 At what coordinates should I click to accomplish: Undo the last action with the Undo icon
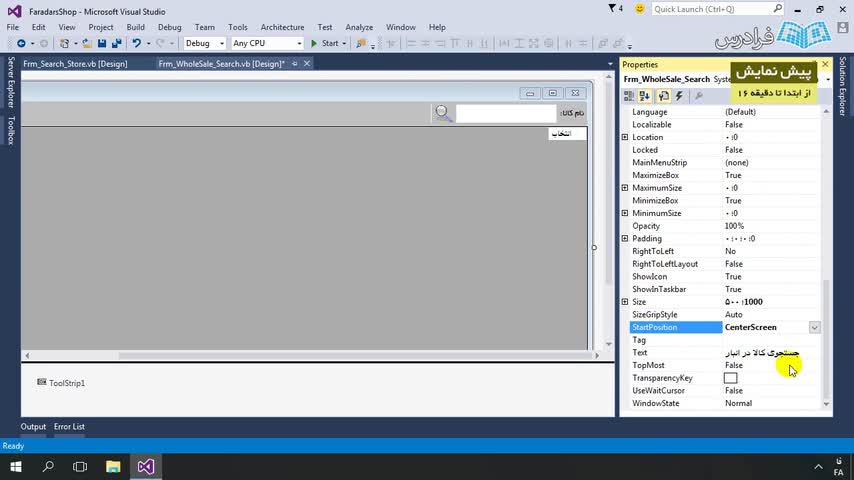136,44
